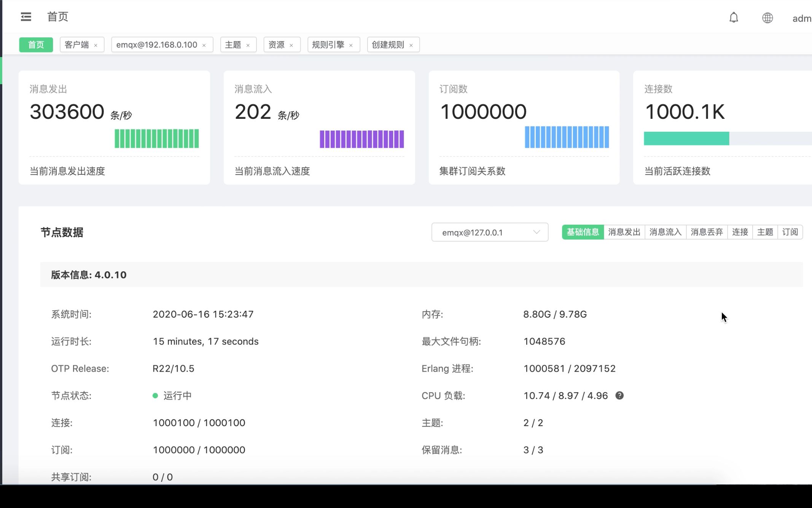Viewport: 812px width, 508px height.
Task: Click the 集群订阅关系数 caption
Action: (x=472, y=171)
